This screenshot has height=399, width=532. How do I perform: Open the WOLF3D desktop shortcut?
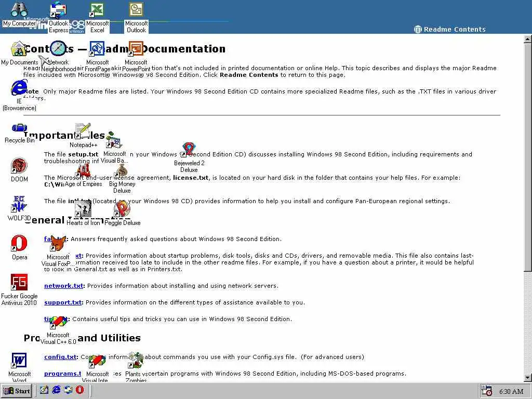(x=19, y=209)
